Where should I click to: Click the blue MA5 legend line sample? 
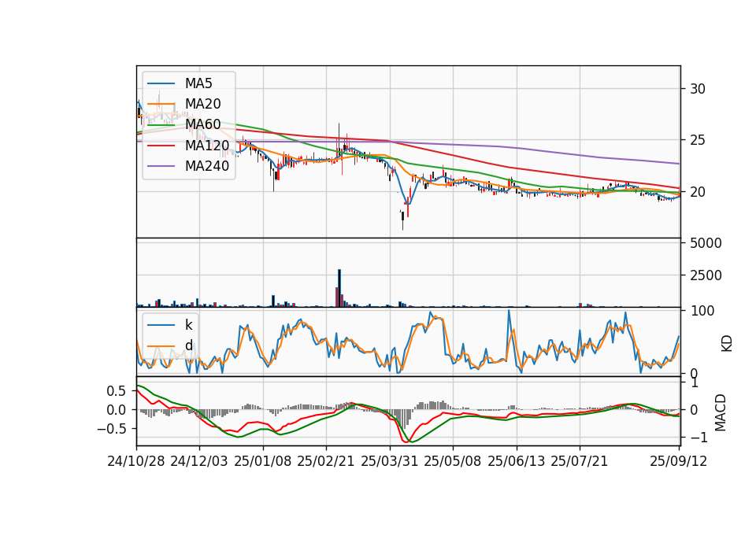[161, 84]
